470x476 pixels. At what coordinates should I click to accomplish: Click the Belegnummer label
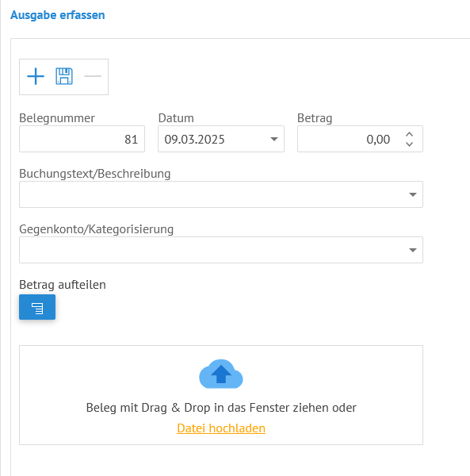point(57,118)
